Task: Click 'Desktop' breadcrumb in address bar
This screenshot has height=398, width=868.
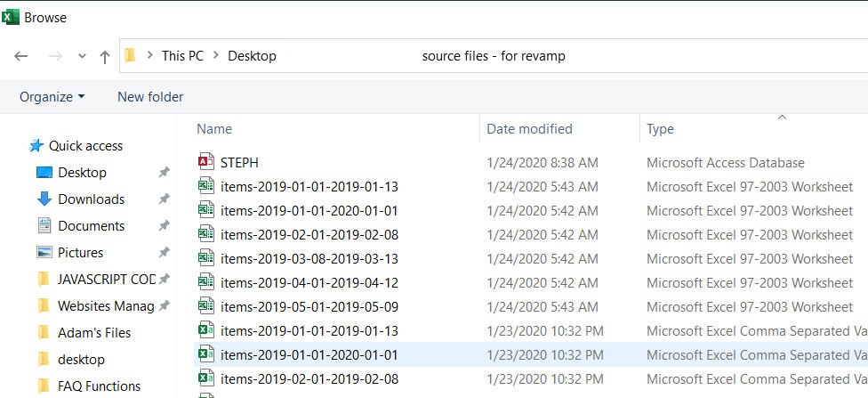Action: click(x=252, y=56)
